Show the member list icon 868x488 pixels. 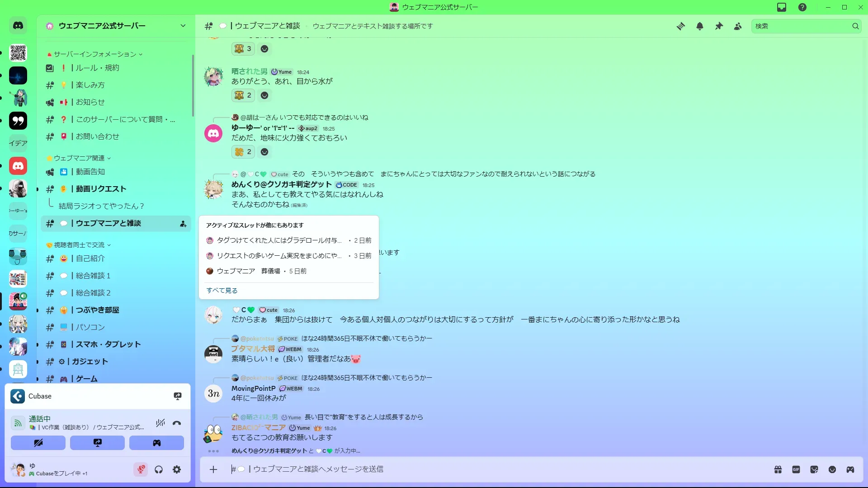pos(738,26)
